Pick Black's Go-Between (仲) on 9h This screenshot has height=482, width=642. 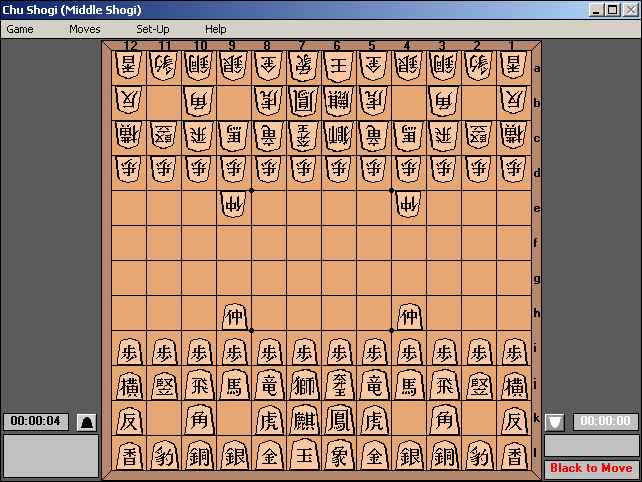[x=234, y=316]
